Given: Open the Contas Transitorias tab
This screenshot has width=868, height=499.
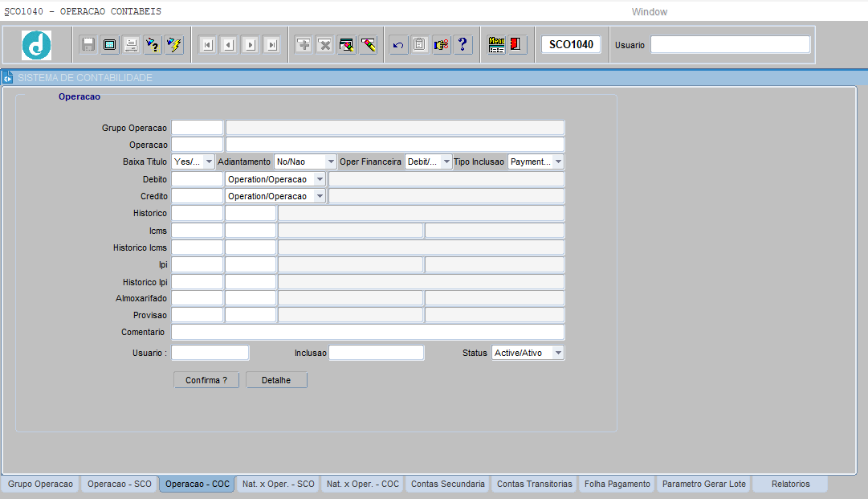Looking at the screenshot, I should (534, 485).
